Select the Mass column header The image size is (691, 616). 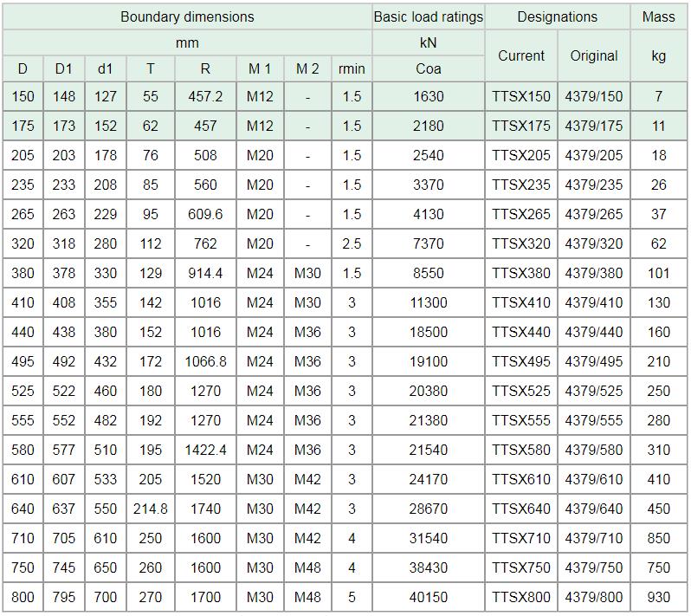coord(659,16)
